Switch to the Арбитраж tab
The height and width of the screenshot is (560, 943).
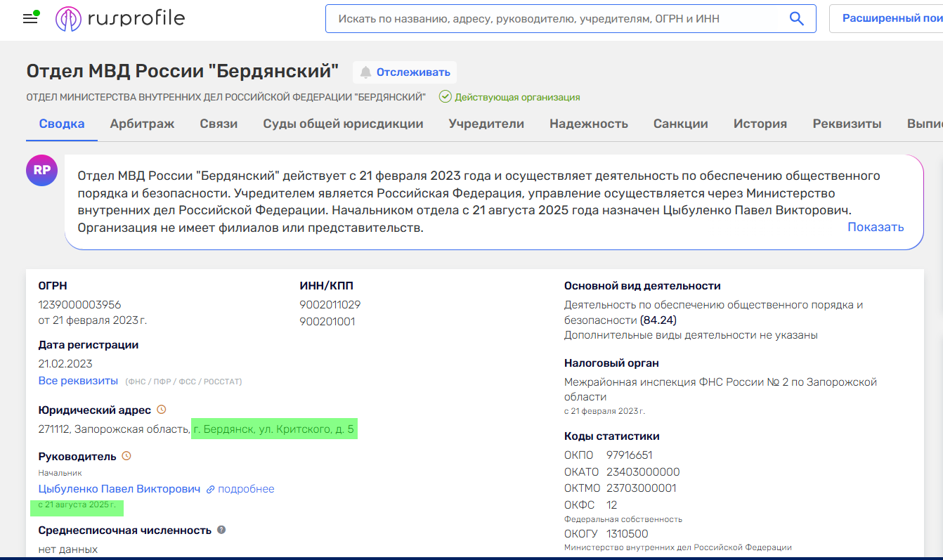(x=142, y=124)
